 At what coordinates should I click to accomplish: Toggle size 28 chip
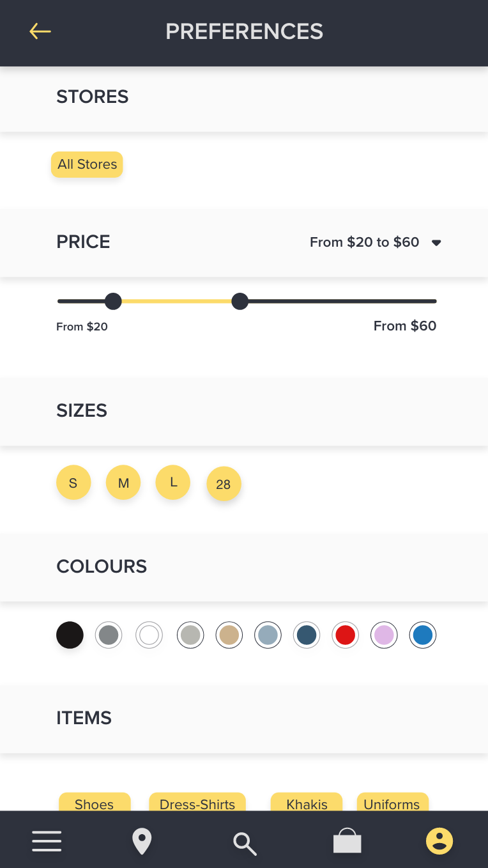[224, 484]
